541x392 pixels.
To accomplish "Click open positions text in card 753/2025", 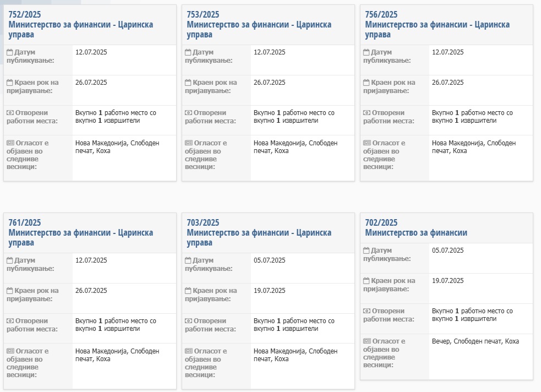I will point(294,117).
